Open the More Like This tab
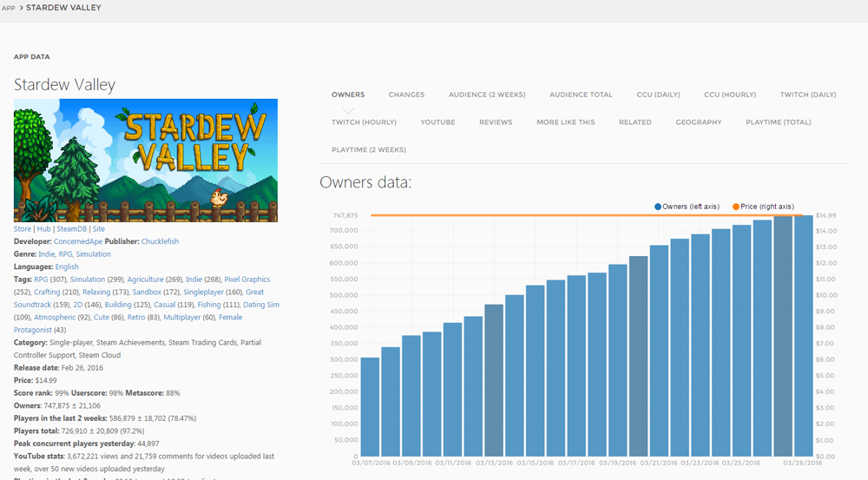Viewport: 868px width, 480px height. click(x=565, y=122)
